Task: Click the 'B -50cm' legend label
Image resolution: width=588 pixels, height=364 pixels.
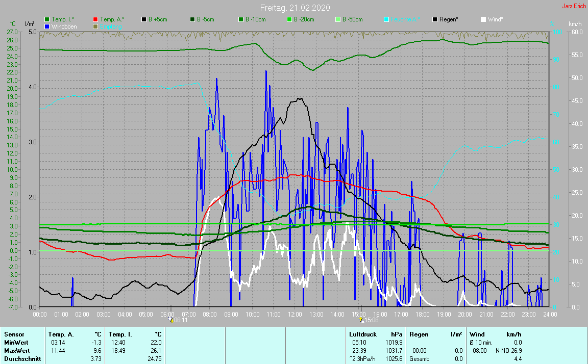Action: pyautogui.click(x=353, y=19)
